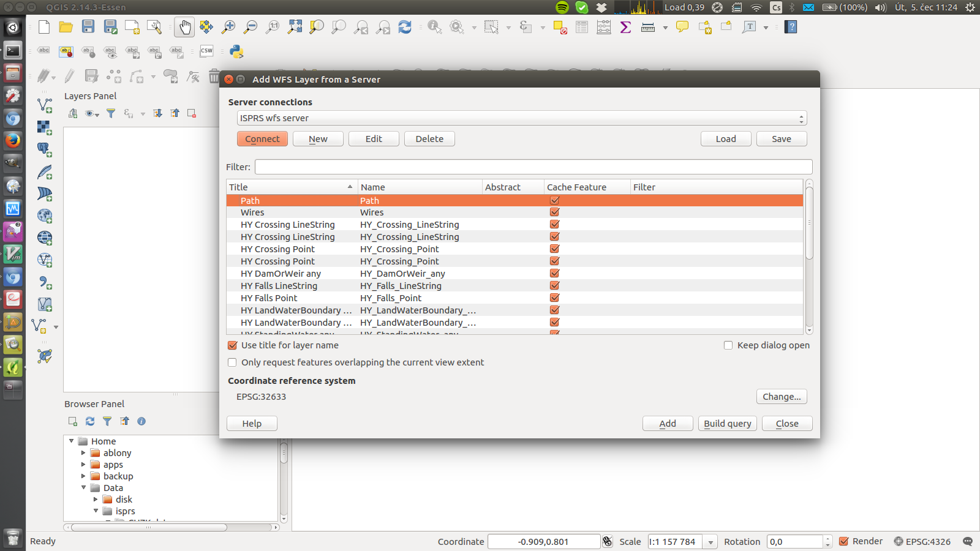This screenshot has height=551, width=980.
Task: Open the Help contents book icon
Action: tap(791, 27)
